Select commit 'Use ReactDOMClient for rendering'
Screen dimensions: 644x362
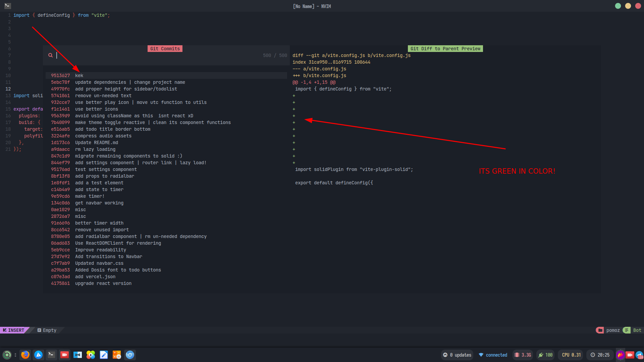(x=166, y=243)
